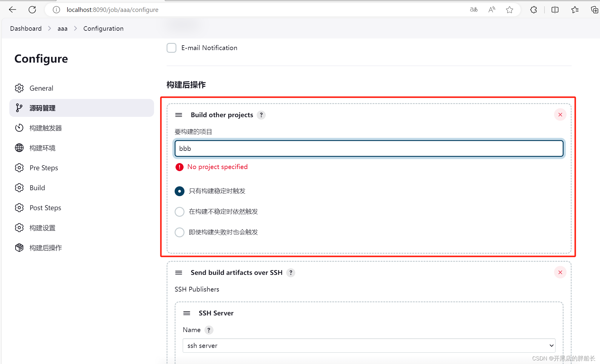600x364 pixels.
Task: Open the SSH Server Name dropdown
Action: (x=369, y=346)
